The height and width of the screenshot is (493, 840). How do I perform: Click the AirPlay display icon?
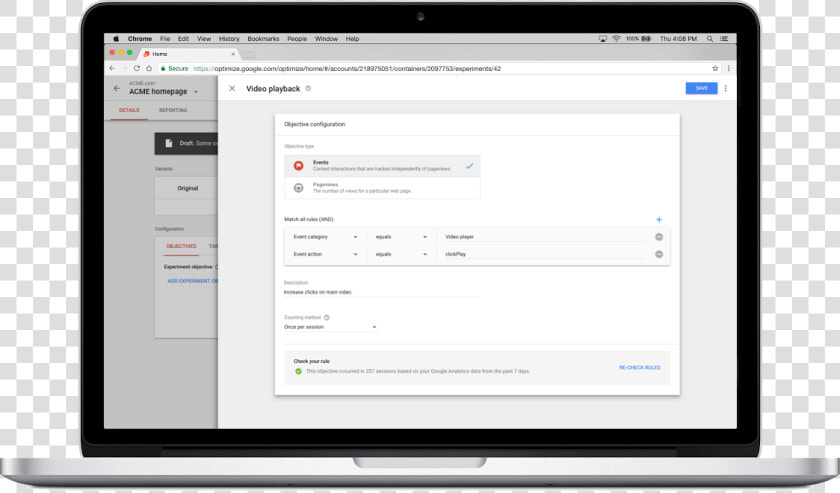603,39
